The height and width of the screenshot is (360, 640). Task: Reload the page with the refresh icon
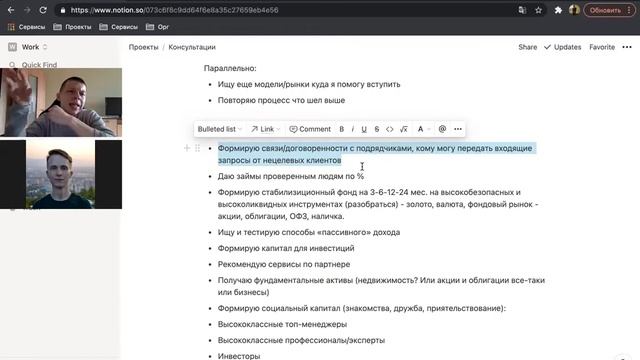pyautogui.click(x=43, y=10)
